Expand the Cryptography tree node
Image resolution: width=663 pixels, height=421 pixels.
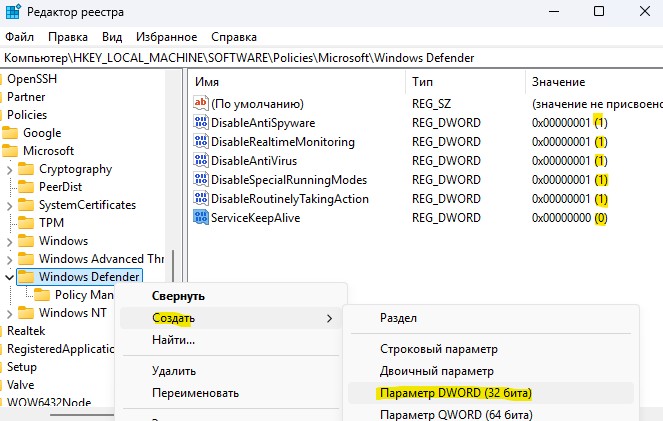tap(10, 170)
